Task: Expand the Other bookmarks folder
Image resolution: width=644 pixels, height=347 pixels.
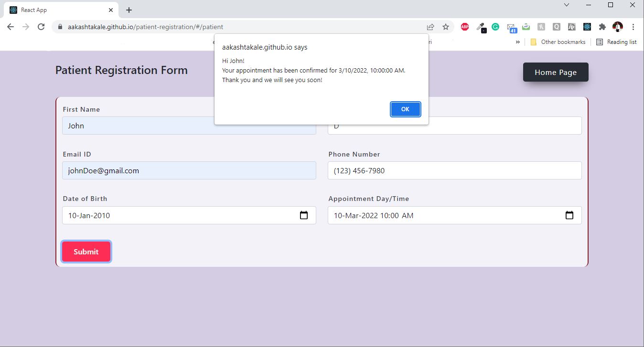Action: point(558,42)
